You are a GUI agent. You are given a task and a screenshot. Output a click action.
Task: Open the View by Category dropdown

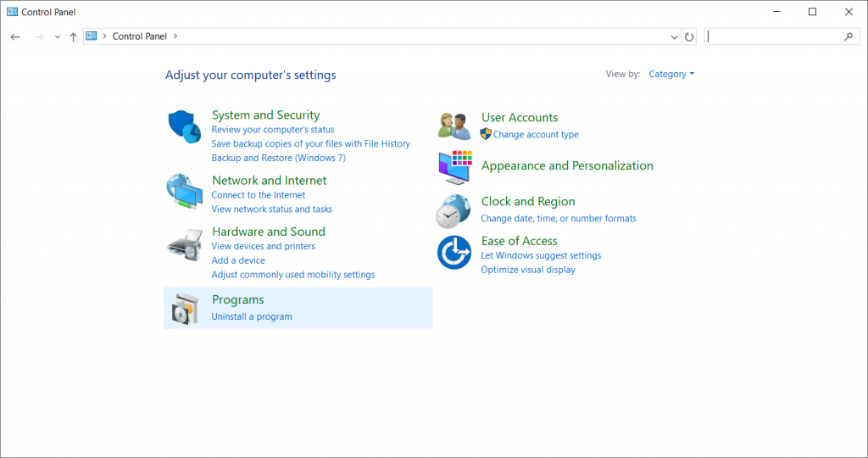[x=671, y=74]
